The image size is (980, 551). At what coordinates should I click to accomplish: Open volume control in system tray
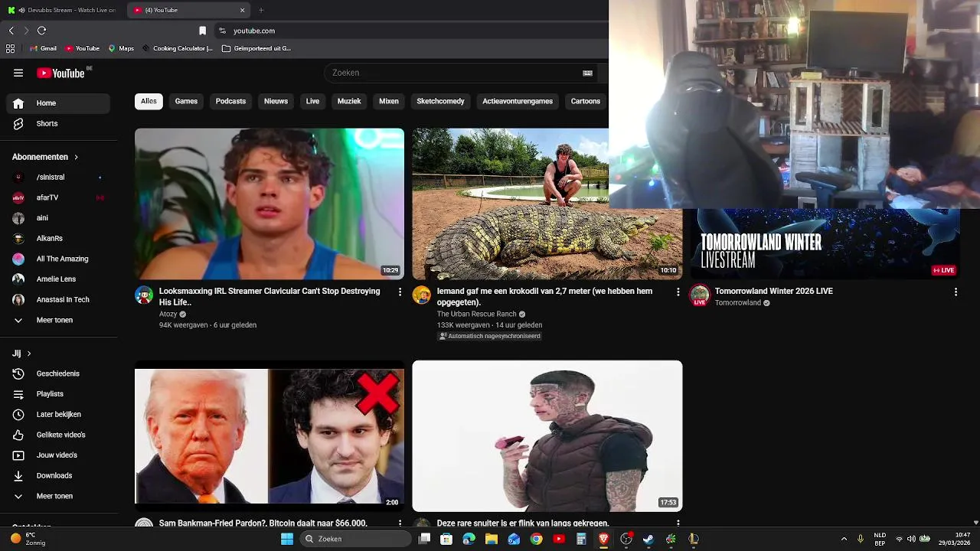pos(911,539)
